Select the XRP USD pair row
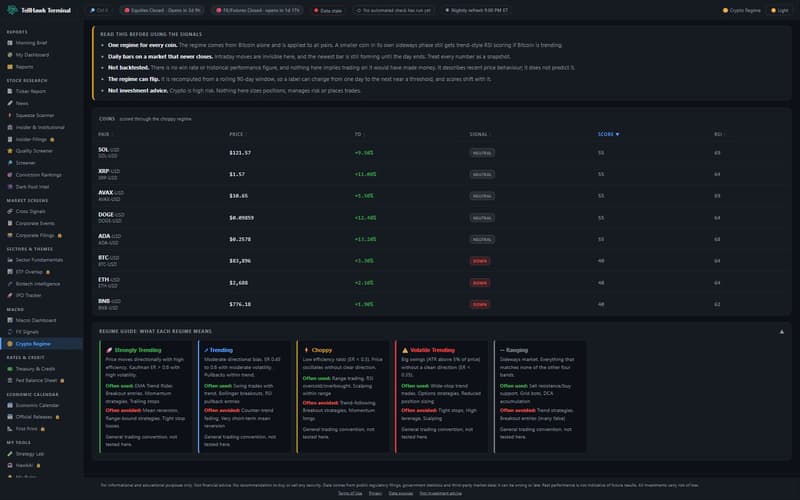Viewport: 800px width, 500px height. point(441,174)
